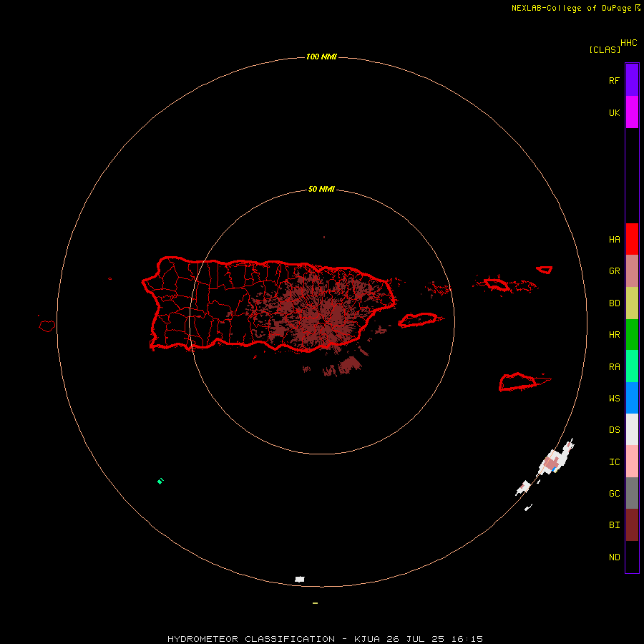Click the KJUA station identifier
644x644 pixels.
(x=367, y=639)
